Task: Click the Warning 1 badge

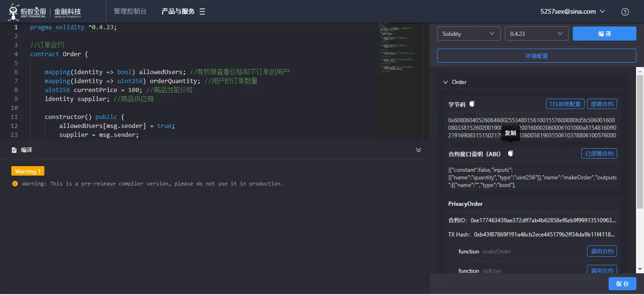Action: pyautogui.click(x=28, y=171)
